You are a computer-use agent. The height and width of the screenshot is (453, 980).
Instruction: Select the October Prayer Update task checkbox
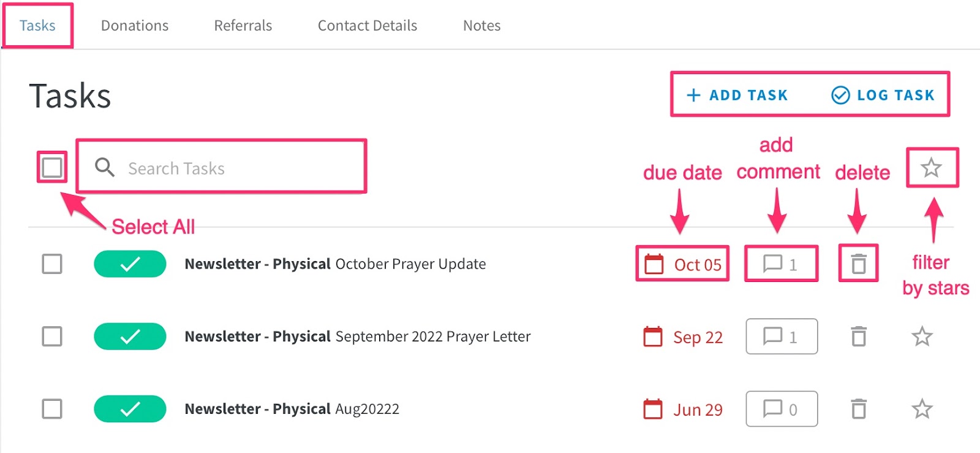pos(52,264)
